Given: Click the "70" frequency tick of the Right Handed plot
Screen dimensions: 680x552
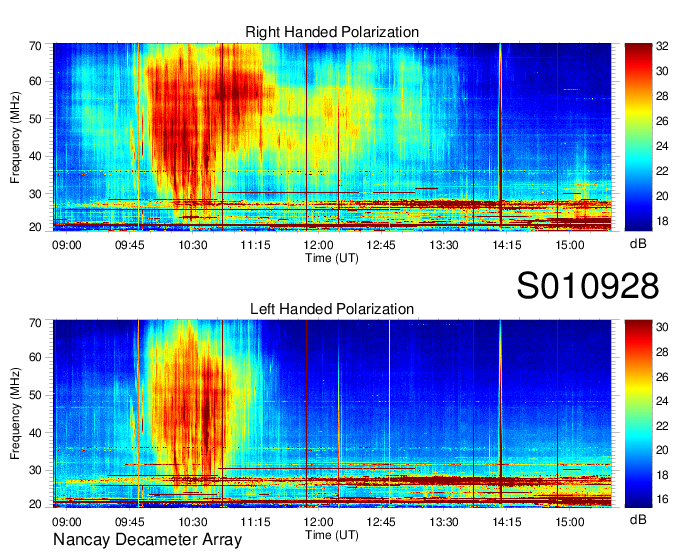Looking at the screenshot, I should [36, 46].
